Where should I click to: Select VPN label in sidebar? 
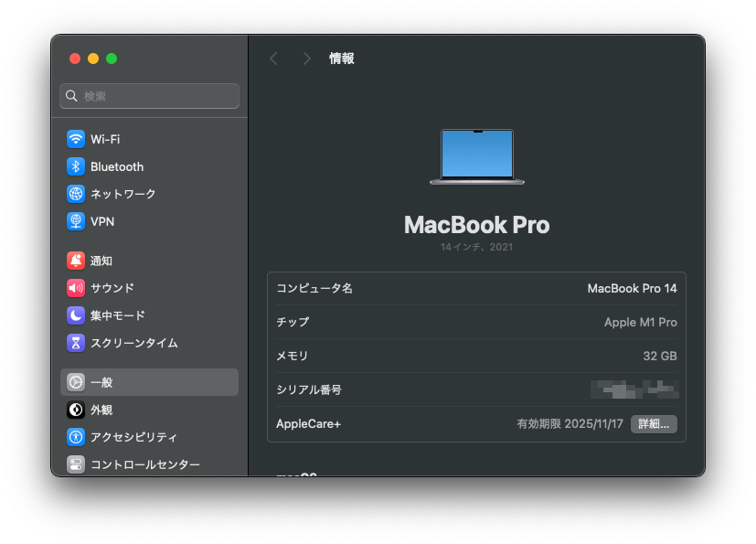(102, 221)
